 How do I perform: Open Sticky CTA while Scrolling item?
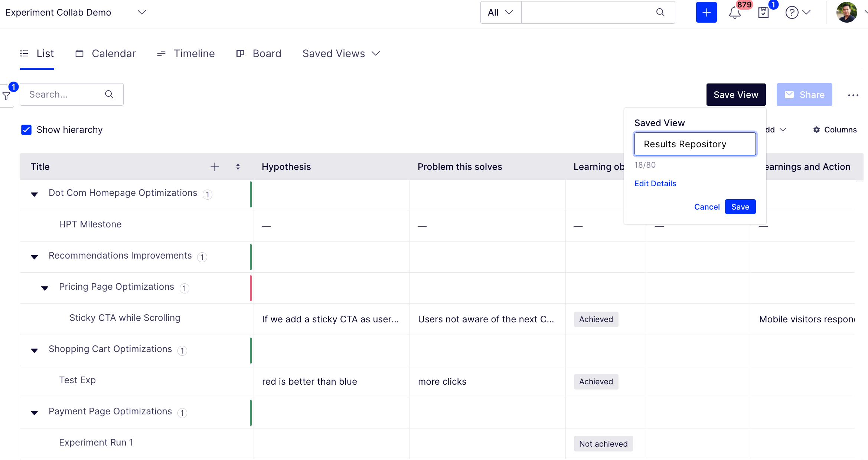coord(125,318)
